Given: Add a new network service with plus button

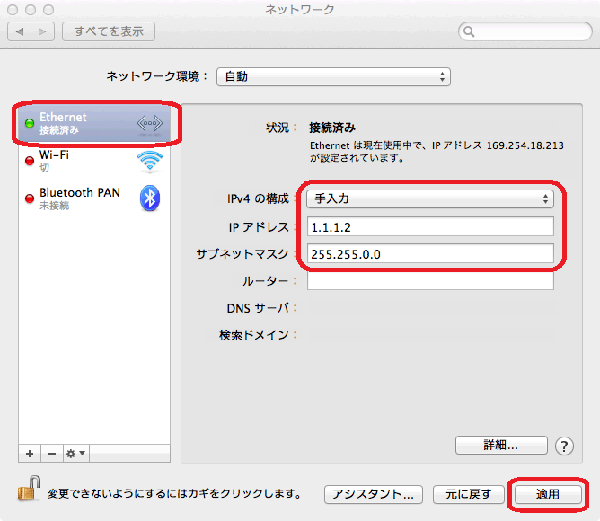Looking at the screenshot, I should [30, 454].
